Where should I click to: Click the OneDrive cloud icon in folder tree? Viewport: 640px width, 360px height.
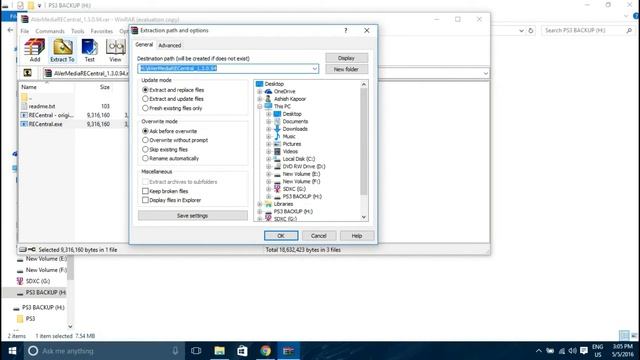pos(268,91)
